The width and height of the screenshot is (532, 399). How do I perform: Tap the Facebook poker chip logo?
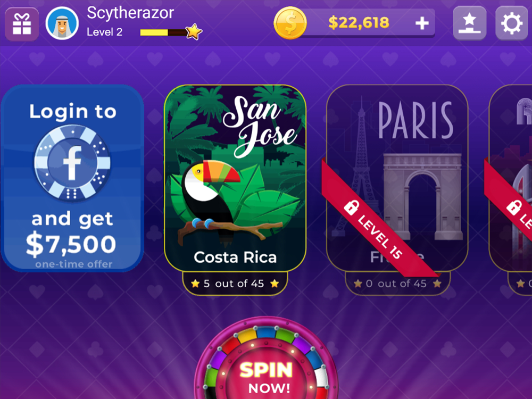click(x=72, y=162)
